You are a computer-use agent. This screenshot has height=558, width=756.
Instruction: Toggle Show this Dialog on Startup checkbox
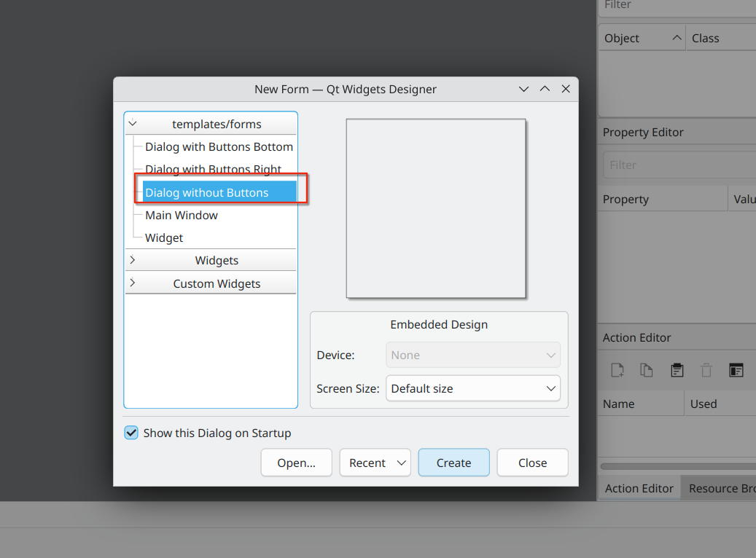pos(131,433)
